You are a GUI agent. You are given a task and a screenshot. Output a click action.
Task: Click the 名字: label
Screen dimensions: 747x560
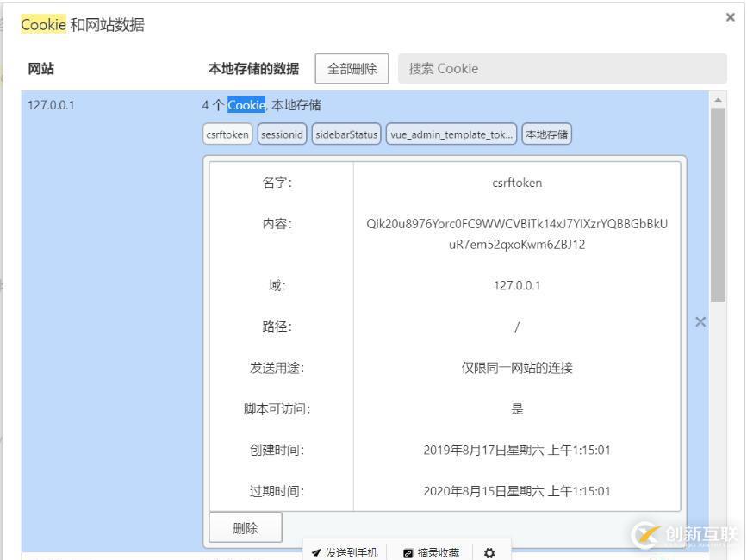277,183
